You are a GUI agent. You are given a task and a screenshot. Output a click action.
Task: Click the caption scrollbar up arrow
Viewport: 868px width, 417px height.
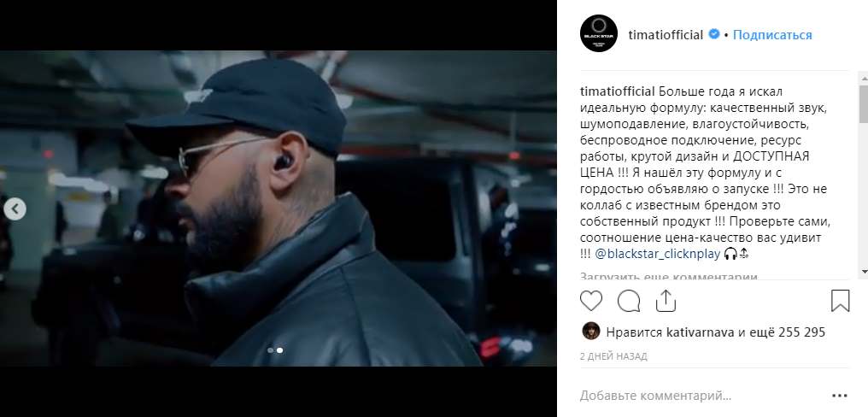(x=863, y=76)
